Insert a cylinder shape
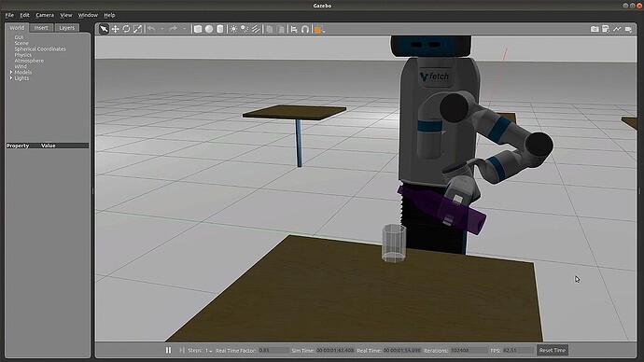 [220, 29]
